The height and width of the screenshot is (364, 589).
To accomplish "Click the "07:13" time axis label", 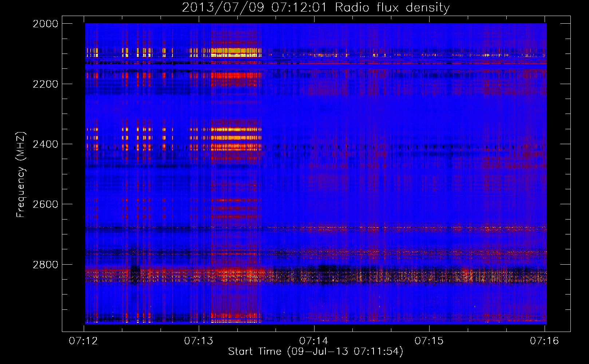I will [x=199, y=341].
